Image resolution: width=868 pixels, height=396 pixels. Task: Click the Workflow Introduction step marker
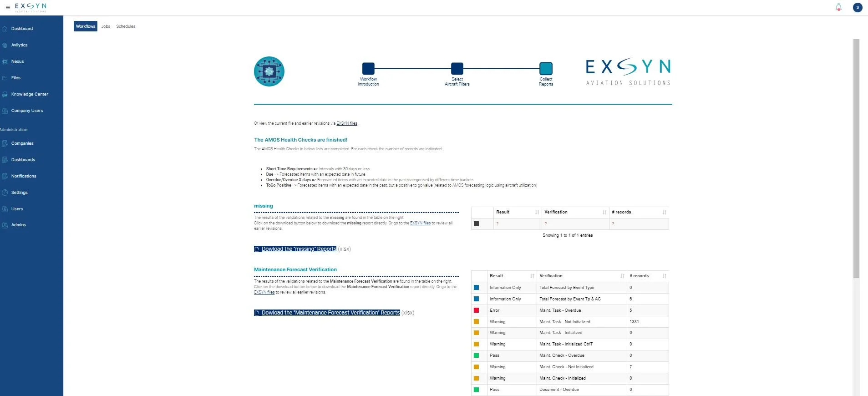368,69
